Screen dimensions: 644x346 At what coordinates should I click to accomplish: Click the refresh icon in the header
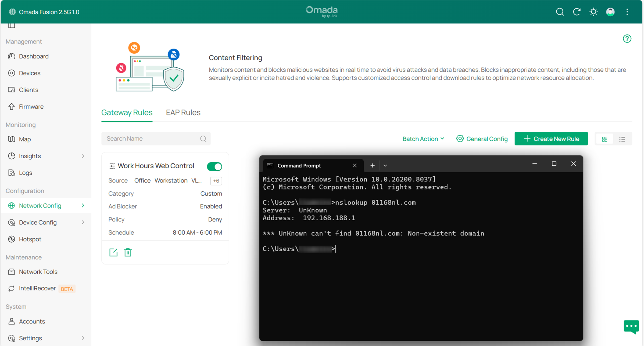(x=577, y=12)
